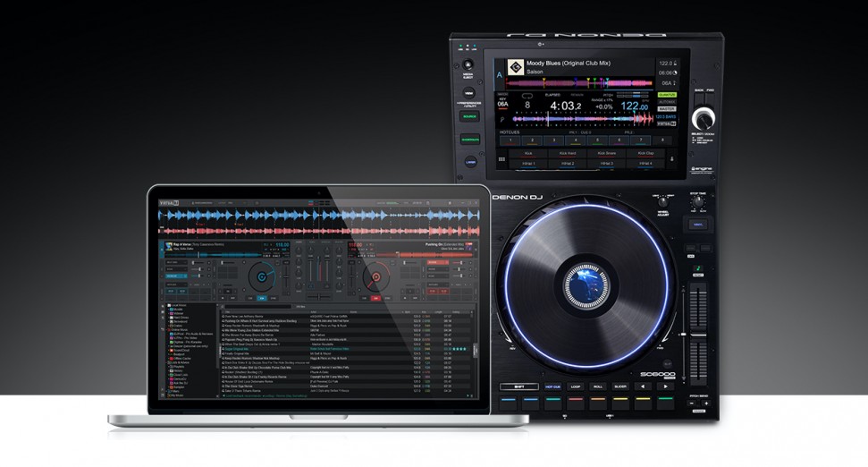868x467 pixels.
Task: Open the Moody Blues album artwork
Action: click(516, 67)
